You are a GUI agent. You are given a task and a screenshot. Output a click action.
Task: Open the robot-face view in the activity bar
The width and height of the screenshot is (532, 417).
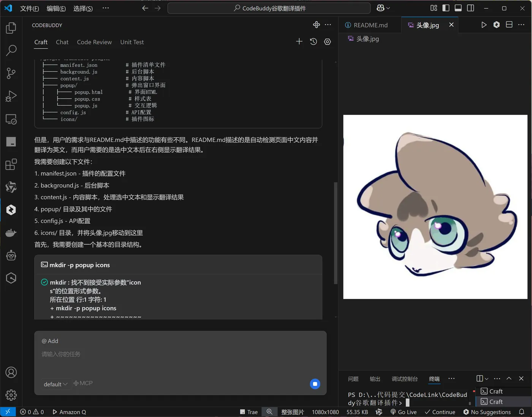pos(11,255)
